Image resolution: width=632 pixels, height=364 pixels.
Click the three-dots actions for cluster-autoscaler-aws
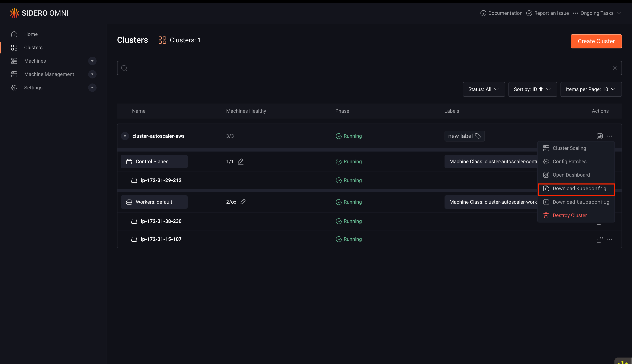tap(610, 136)
